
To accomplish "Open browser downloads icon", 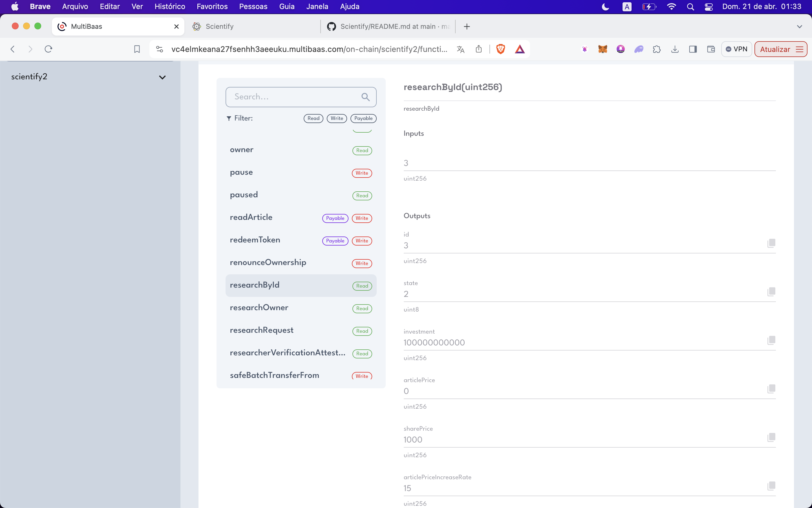I will pyautogui.click(x=675, y=49).
